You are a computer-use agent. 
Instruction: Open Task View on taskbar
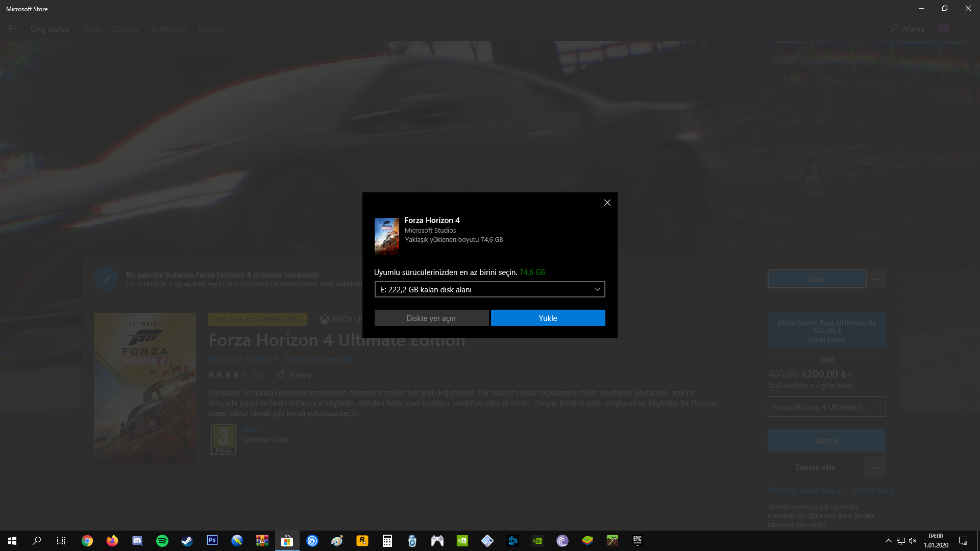pos(61,541)
